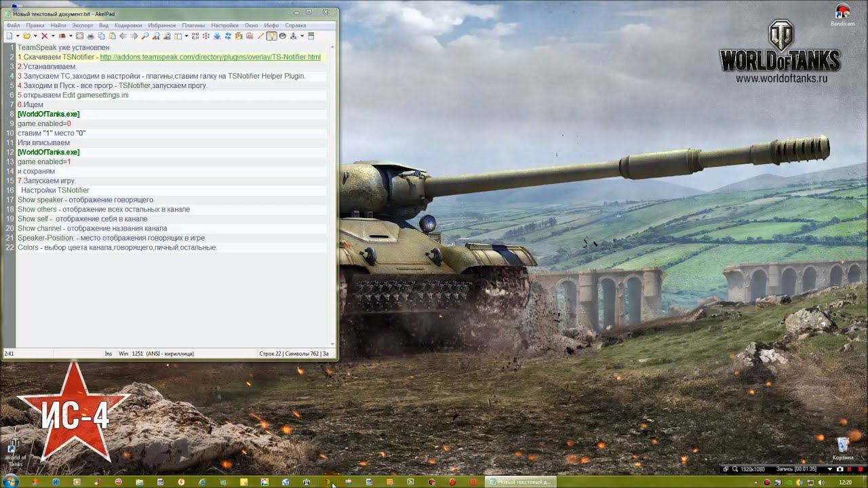Click 'game.enabled=0' text on line 9
This screenshot has height=488, width=868.
[x=44, y=124]
